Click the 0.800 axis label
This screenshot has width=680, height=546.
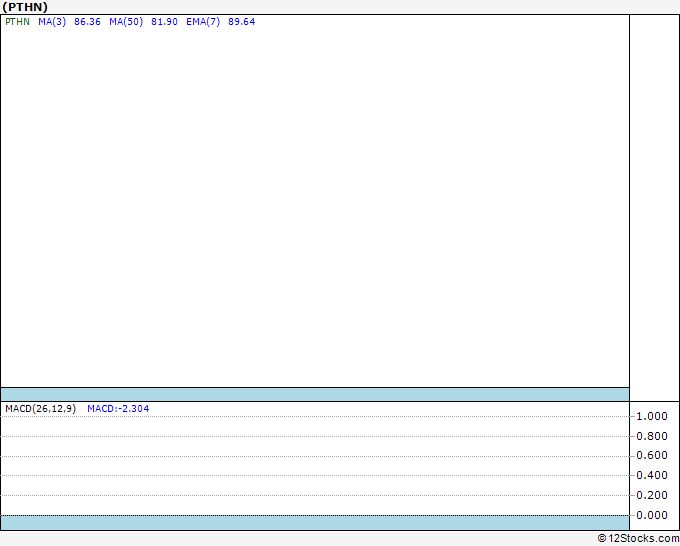tap(652, 436)
